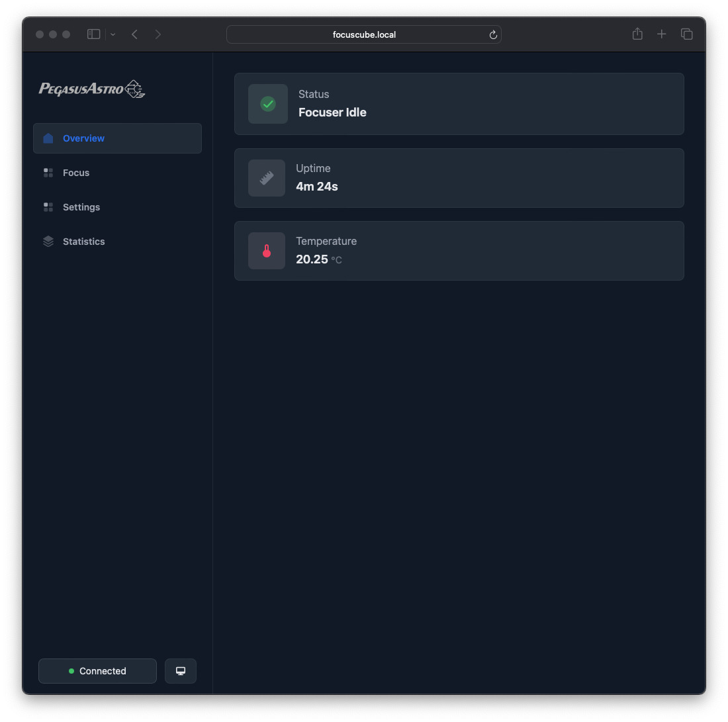Go back in browser history
The width and height of the screenshot is (728, 722).
click(134, 34)
